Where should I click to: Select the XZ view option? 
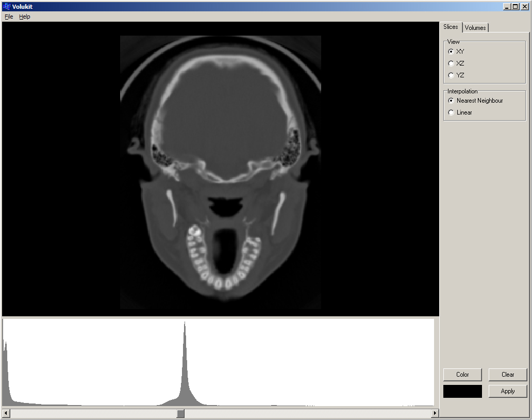[451, 63]
